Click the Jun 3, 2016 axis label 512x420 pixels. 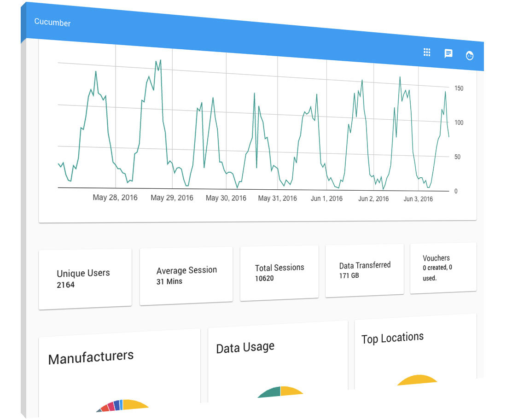click(418, 199)
